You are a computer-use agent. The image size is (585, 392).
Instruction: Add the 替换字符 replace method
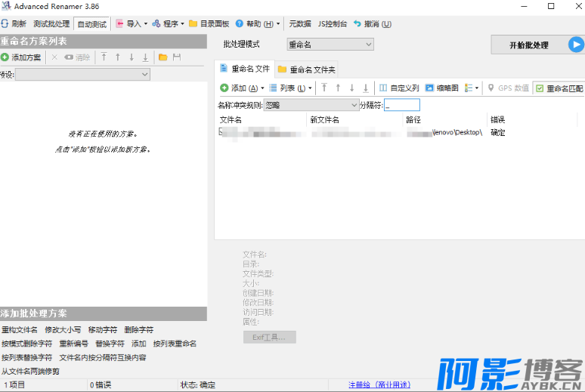tap(110, 343)
